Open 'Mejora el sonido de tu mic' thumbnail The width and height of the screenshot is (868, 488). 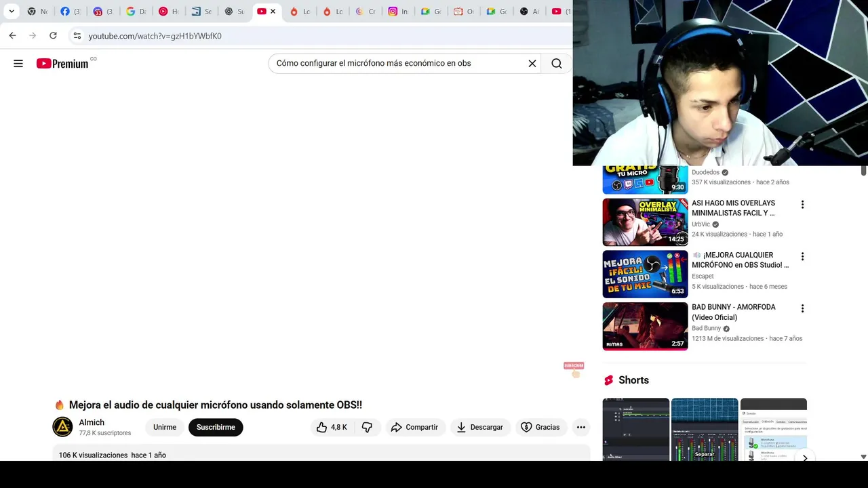tap(645, 274)
